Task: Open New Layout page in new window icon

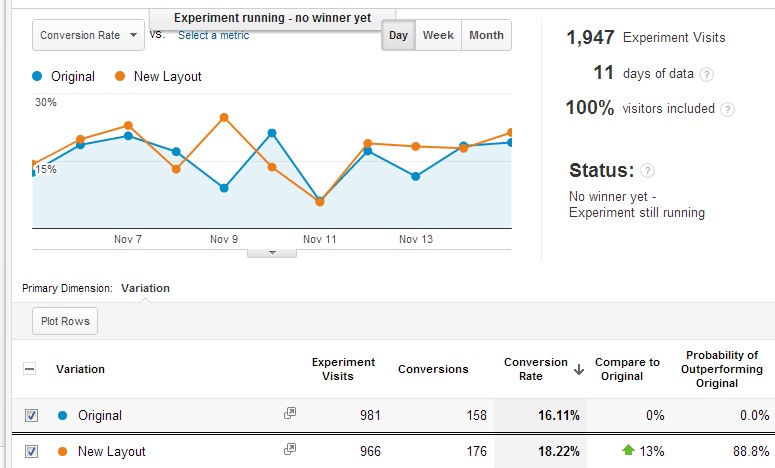Action: (290, 449)
